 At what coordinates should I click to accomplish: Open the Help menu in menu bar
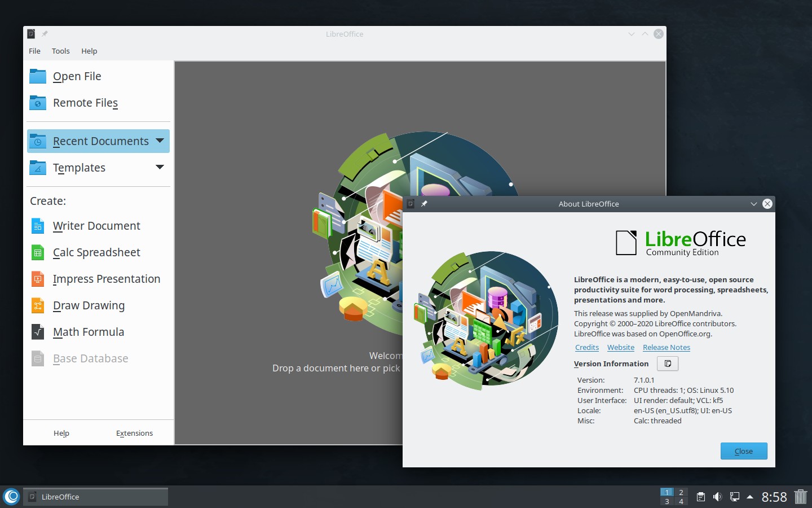(x=89, y=51)
